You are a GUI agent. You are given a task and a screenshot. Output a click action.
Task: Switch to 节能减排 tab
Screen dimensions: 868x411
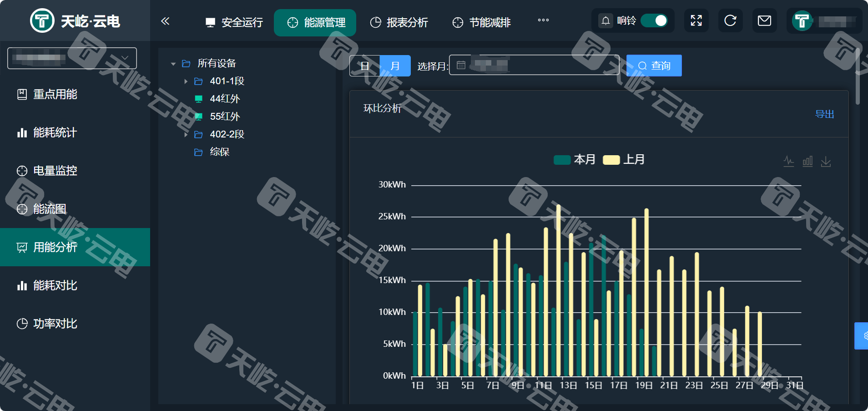tap(482, 22)
